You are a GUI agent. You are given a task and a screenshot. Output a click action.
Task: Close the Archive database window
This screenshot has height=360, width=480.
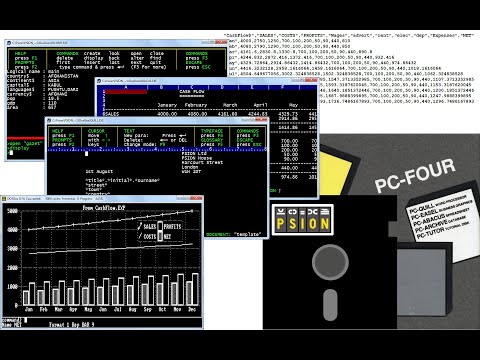(x=221, y=42)
